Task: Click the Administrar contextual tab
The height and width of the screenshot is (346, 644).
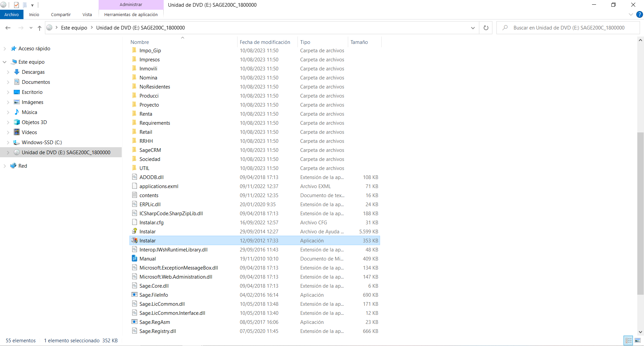Action: [x=131, y=5]
